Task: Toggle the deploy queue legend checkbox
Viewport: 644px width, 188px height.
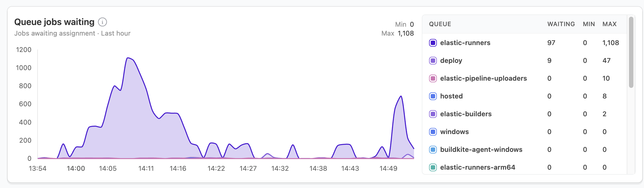Action: (x=433, y=61)
